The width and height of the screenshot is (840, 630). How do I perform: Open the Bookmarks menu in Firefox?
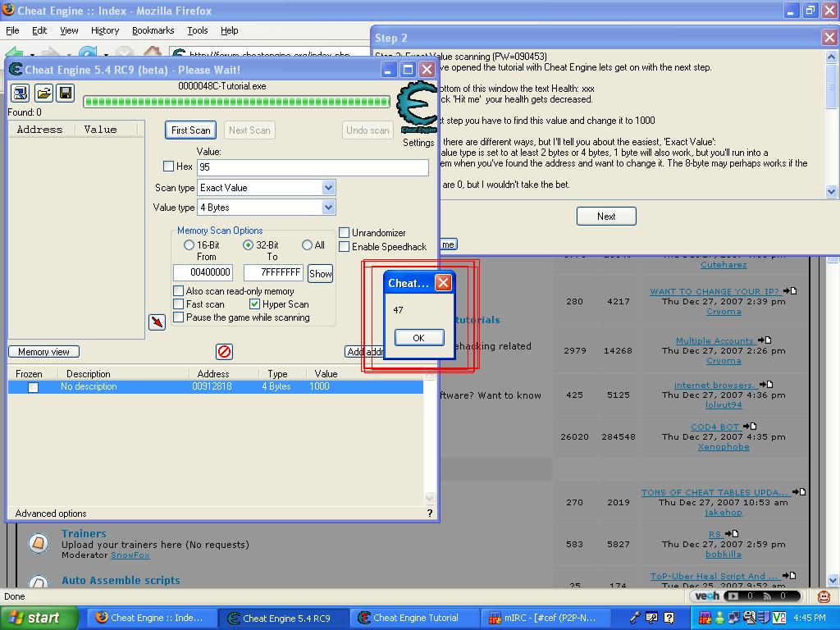[153, 30]
